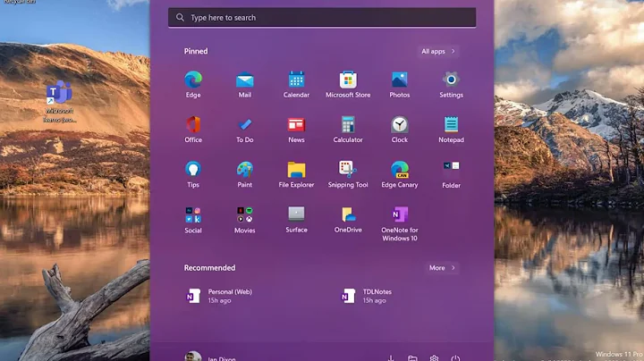This screenshot has height=361, width=644.
Task: Launch the Mail app
Action: tap(245, 84)
